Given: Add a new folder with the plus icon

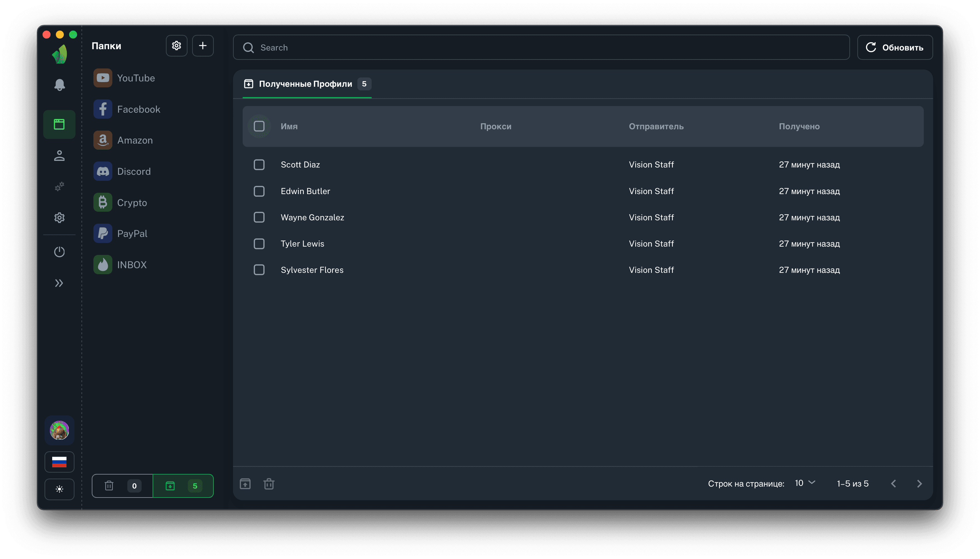Looking at the screenshot, I should (203, 46).
